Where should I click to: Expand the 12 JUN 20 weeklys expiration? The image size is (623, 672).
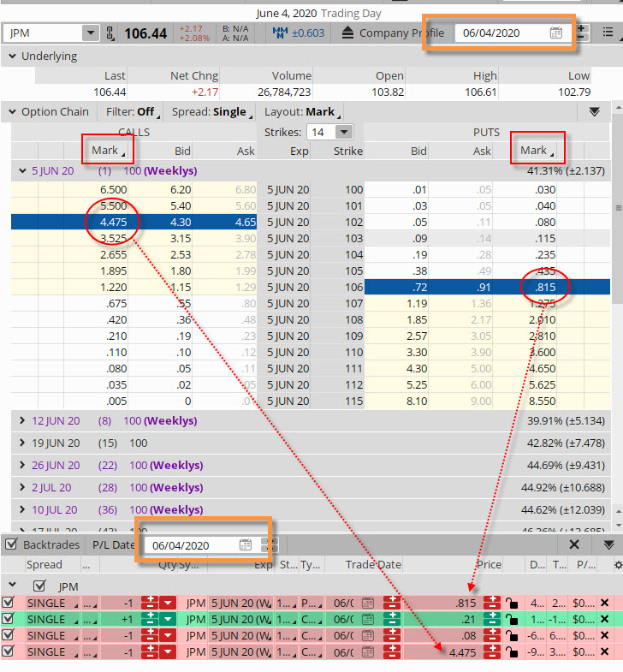pos(22,421)
